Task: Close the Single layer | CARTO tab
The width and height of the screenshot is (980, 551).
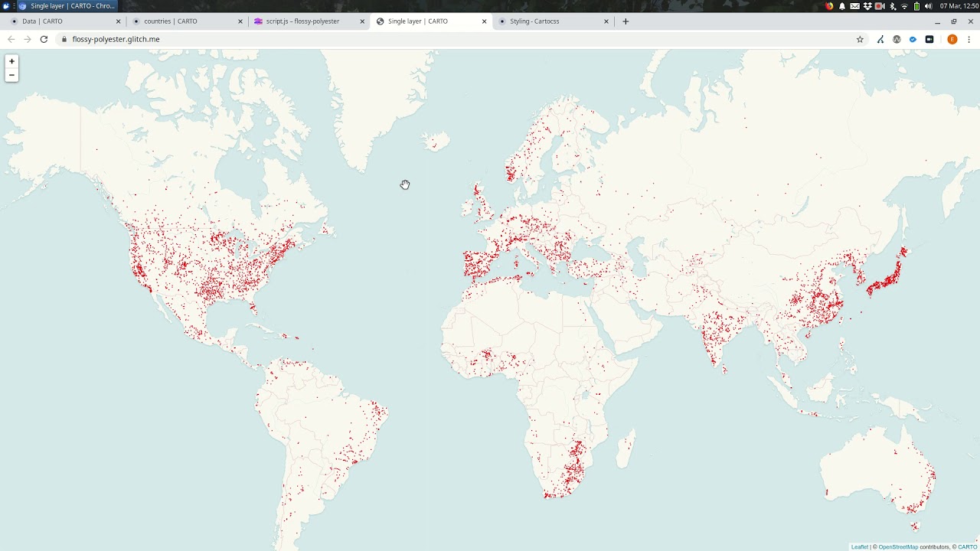Action: tap(484, 21)
